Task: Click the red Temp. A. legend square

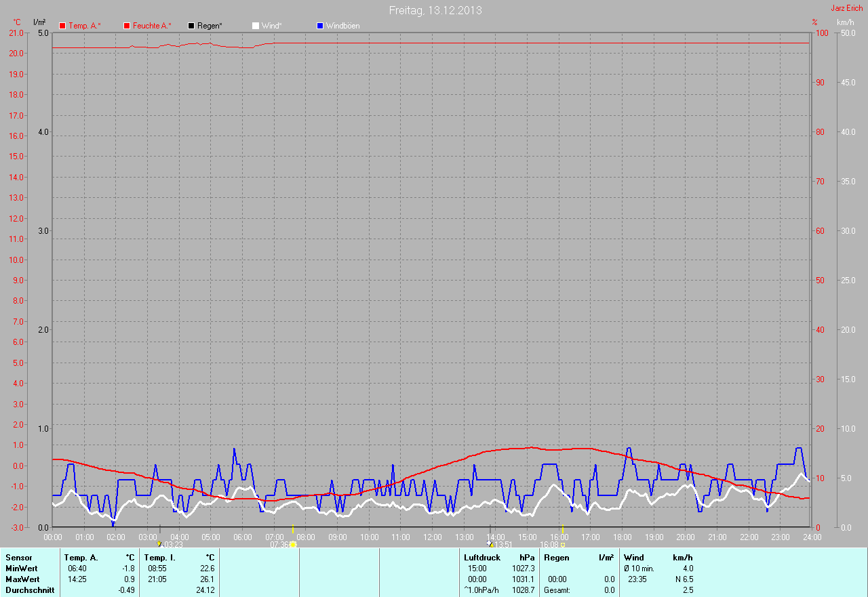Action: (x=62, y=26)
